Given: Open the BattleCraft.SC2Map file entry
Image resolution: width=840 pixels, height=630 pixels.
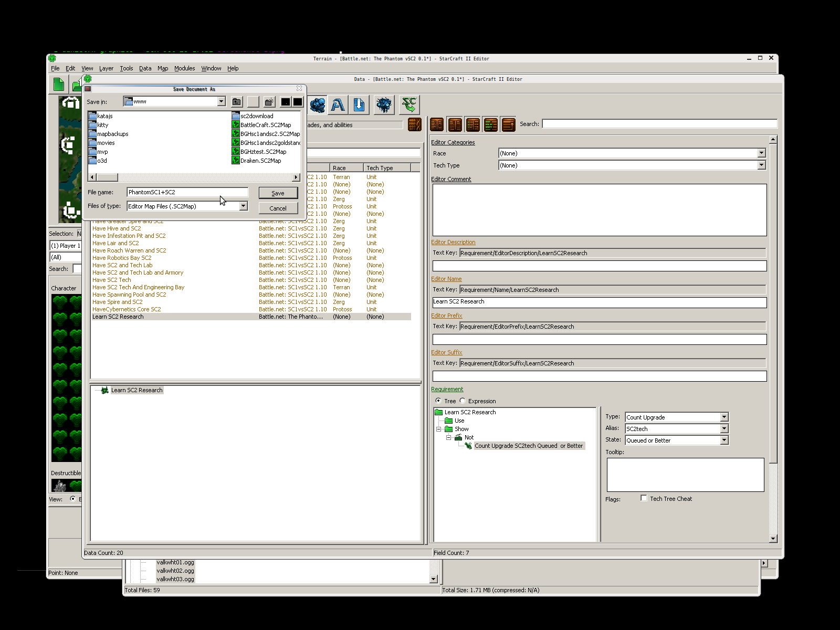Looking at the screenshot, I should [x=265, y=125].
